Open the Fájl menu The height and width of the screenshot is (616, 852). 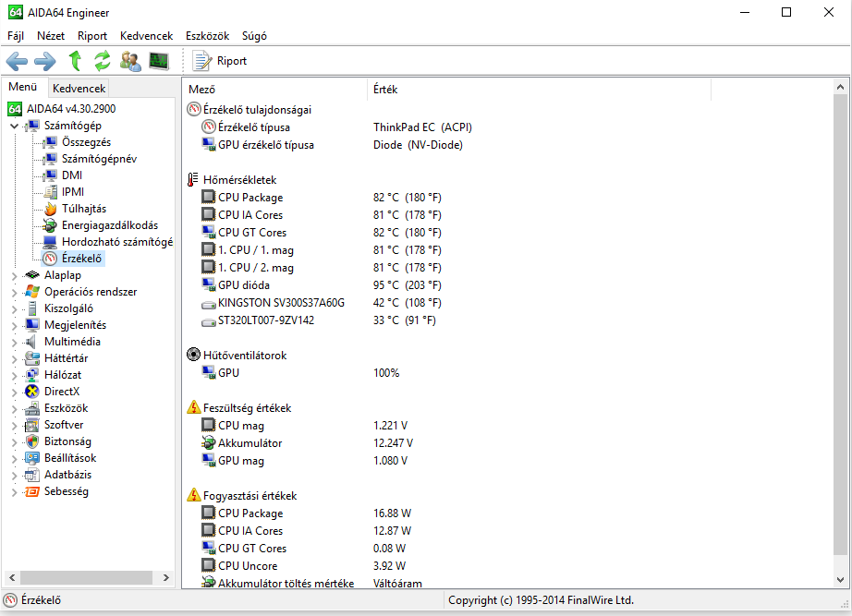(x=16, y=36)
